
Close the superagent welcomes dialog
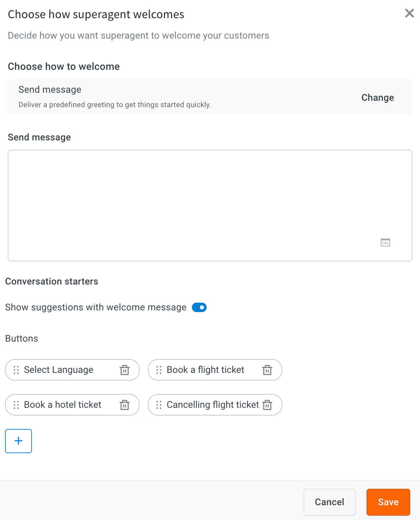coord(409,13)
